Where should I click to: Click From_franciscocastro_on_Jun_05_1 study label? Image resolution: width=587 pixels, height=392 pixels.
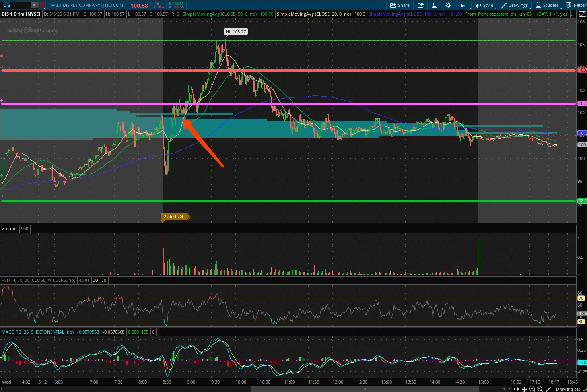[517, 14]
